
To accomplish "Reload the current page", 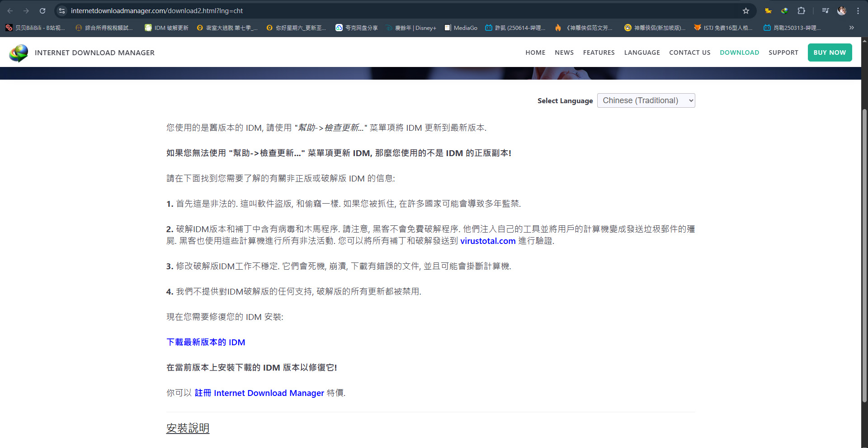I will click(42, 11).
